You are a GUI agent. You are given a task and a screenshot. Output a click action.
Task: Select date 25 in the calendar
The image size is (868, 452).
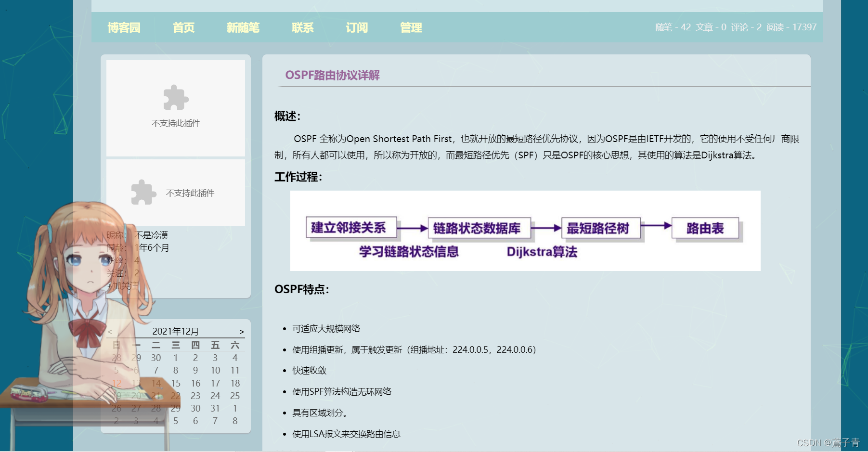coord(234,396)
